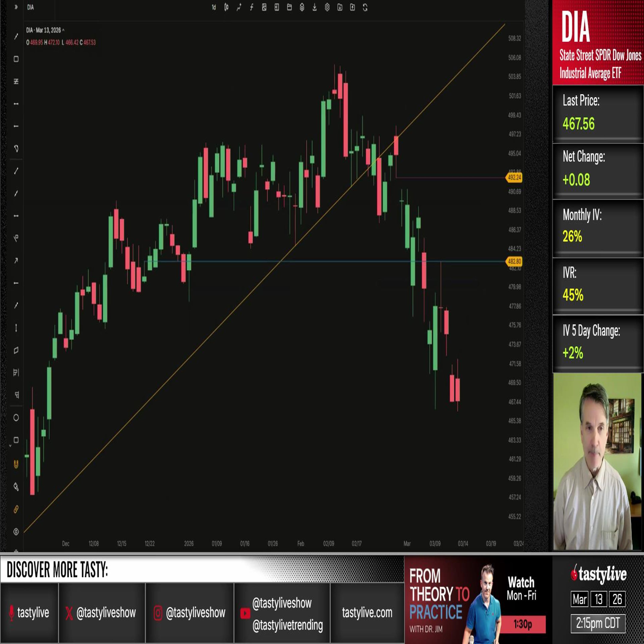
Task: Refresh the chart with circular arrows icon
Action: tap(365, 7)
